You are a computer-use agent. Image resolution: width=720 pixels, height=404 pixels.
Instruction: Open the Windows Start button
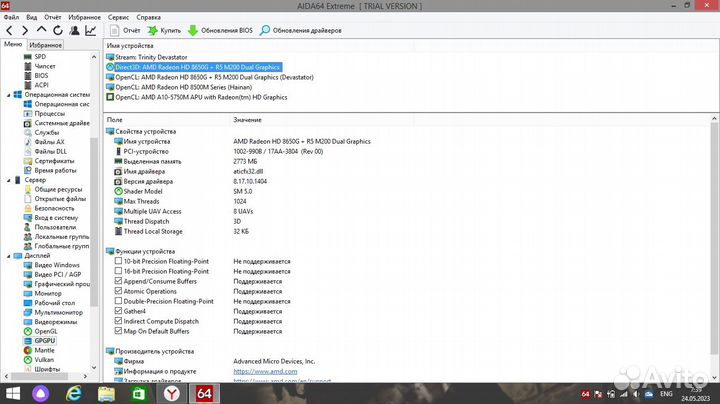click(12, 394)
